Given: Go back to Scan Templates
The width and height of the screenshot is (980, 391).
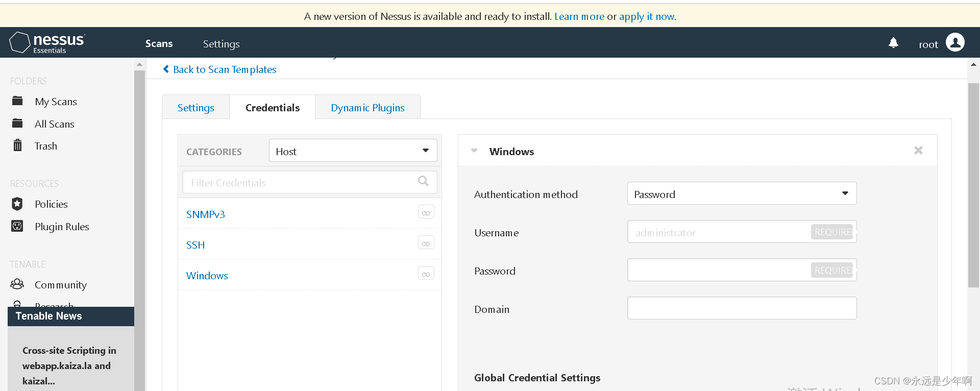Looking at the screenshot, I should pyautogui.click(x=225, y=69).
